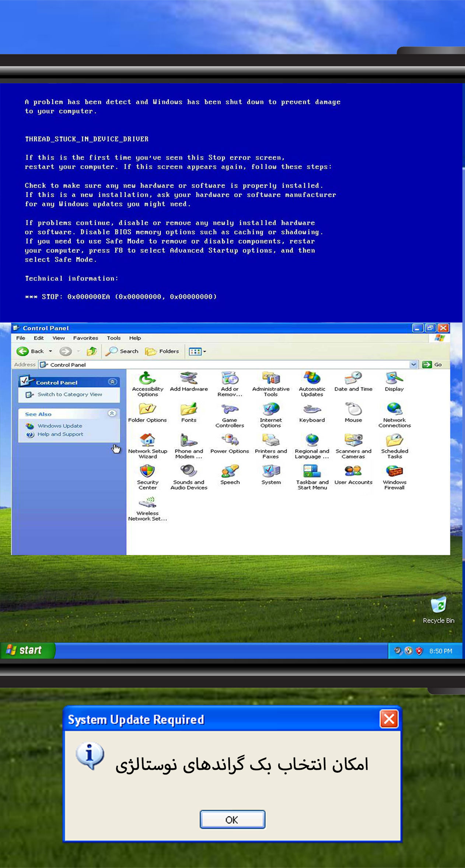Image resolution: width=465 pixels, height=868 pixels.
Task: Open Phone and Modem options icon
Action: click(189, 446)
